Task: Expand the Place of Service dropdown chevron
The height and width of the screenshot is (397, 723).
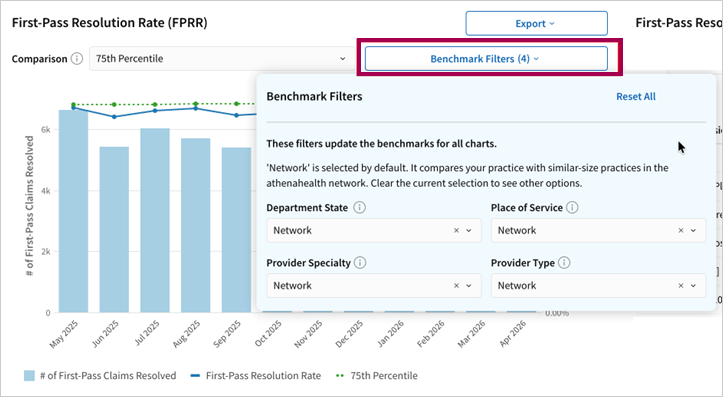Action: click(693, 231)
